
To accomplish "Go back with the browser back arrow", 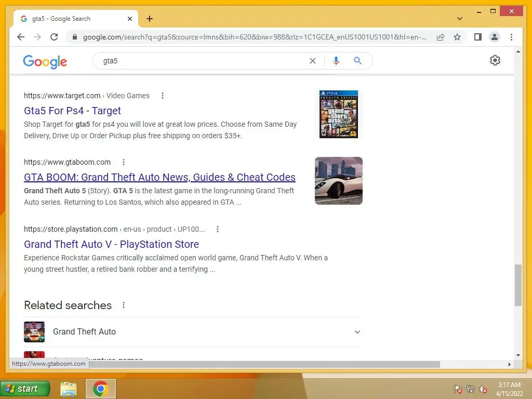I will point(21,37).
